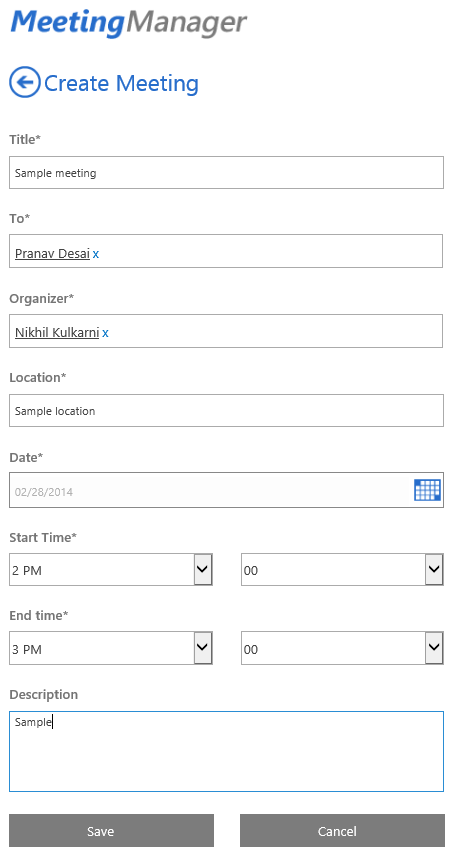Click the Date field showing 02/28/2014

212,490
